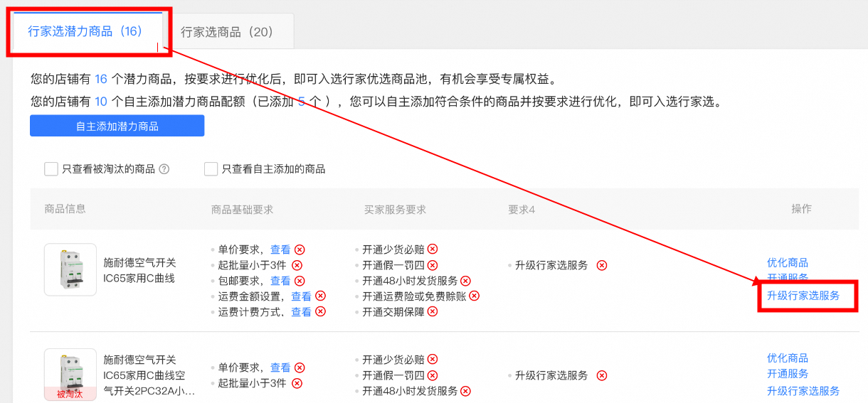This screenshot has width=868, height=403.
Task: Open 查看 link next to first row 单价要求
Action: click(280, 249)
